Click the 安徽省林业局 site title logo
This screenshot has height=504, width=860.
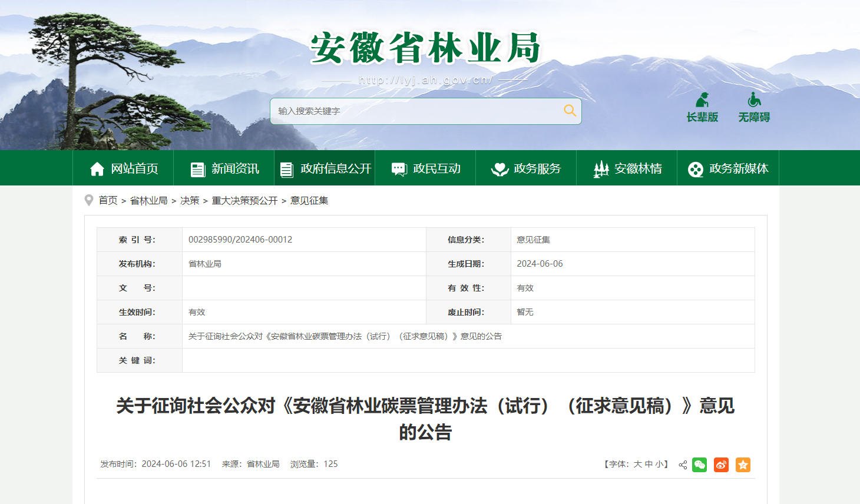point(425,48)
